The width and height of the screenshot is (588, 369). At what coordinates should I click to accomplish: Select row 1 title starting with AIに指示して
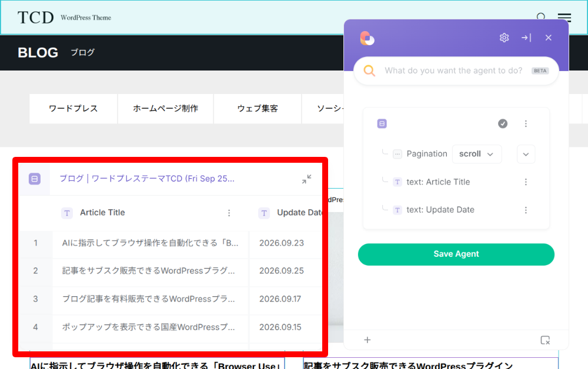point(151,243)
